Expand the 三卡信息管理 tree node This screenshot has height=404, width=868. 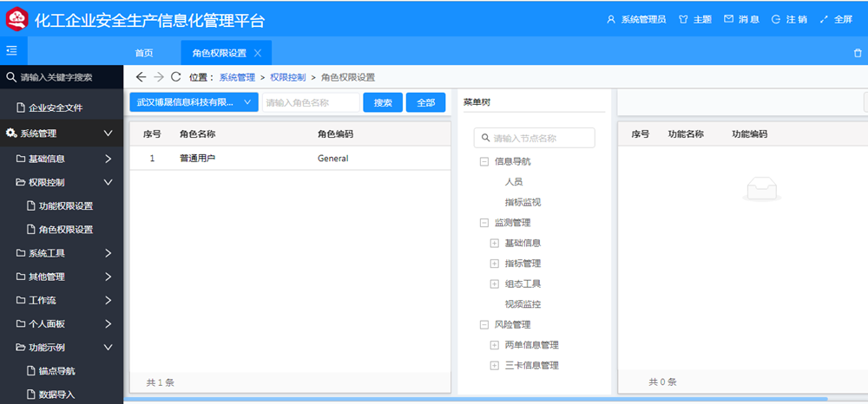495,366
